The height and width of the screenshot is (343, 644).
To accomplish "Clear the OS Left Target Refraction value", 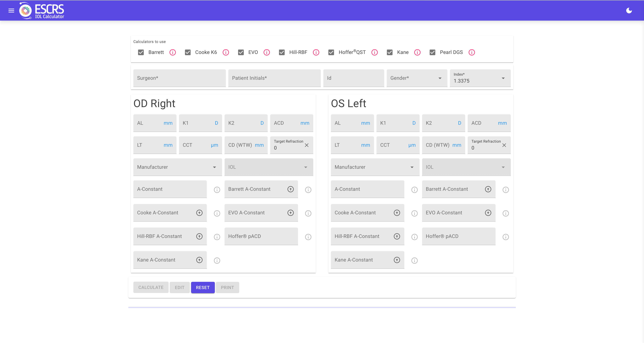I will (504, 145).
